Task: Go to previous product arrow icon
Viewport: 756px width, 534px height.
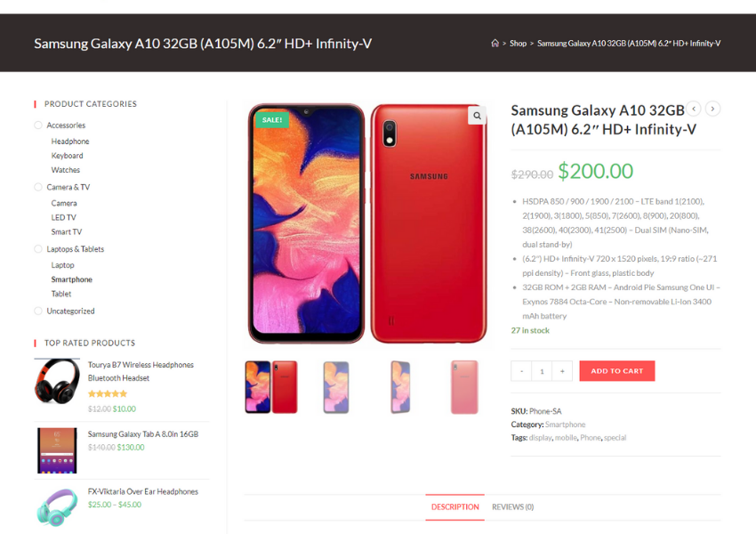Action: pos(694,109)
